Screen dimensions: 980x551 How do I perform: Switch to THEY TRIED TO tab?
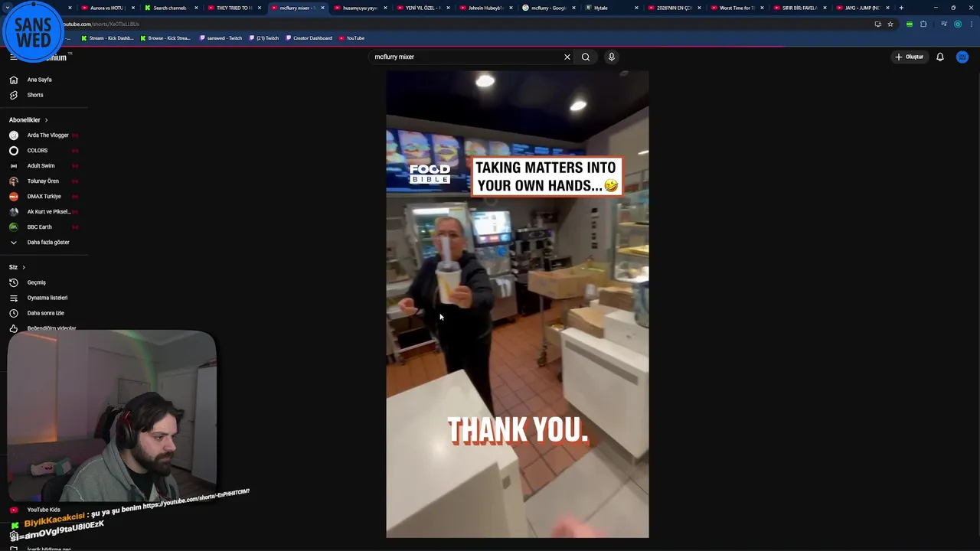coord(233,8)
